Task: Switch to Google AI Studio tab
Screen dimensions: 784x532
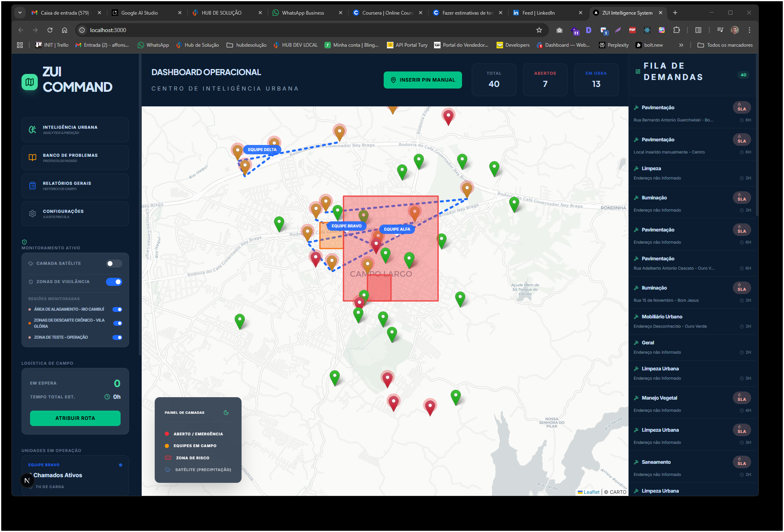Action: click(x=147, y=13)
